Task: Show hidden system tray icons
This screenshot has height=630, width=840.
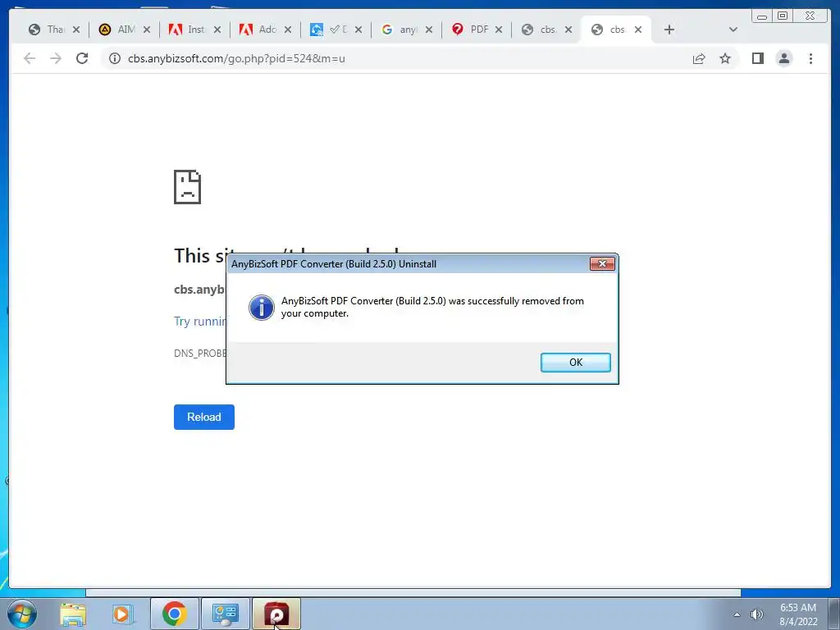Action: (737, 614)
